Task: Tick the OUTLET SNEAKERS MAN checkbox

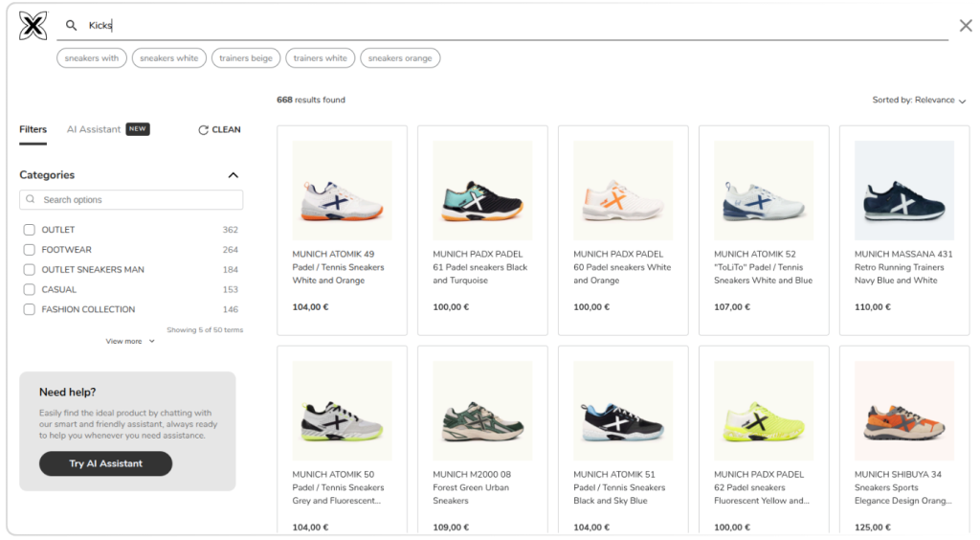Action: [29, 269]
